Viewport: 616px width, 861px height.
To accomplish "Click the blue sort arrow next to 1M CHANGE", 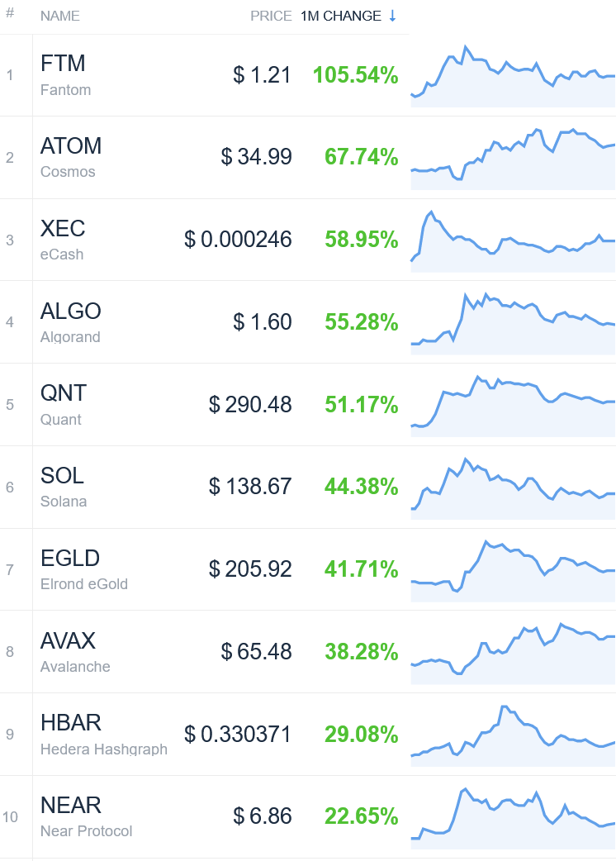I will [x=392, y=16].
